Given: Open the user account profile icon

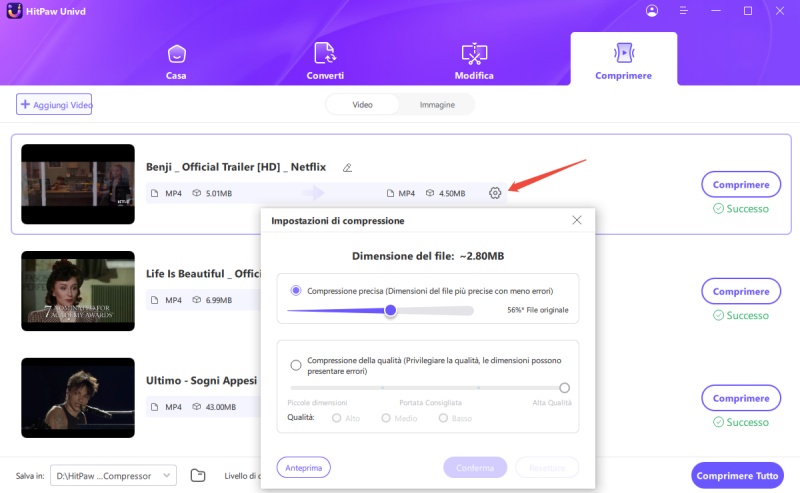Looking at the screenshot, I should (x=652, y=11).
